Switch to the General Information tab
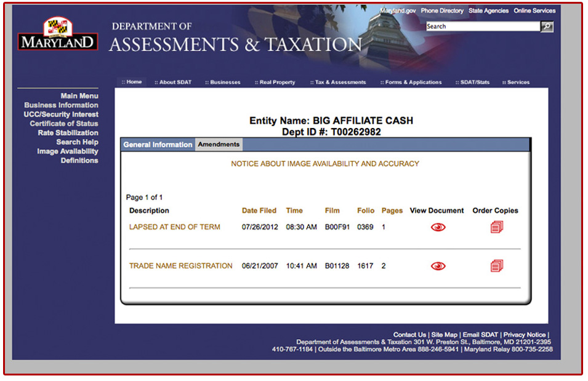This screenshot has height=381, width=588. coord(158,145)
